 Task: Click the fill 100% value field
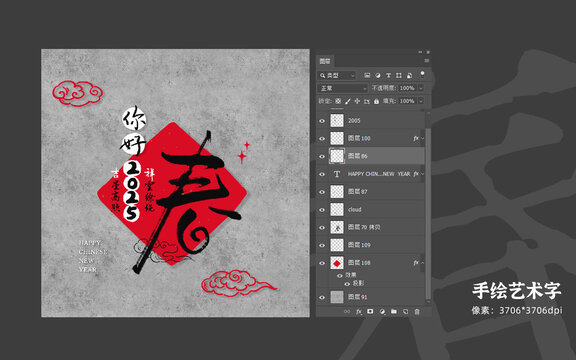pos(407,101)
